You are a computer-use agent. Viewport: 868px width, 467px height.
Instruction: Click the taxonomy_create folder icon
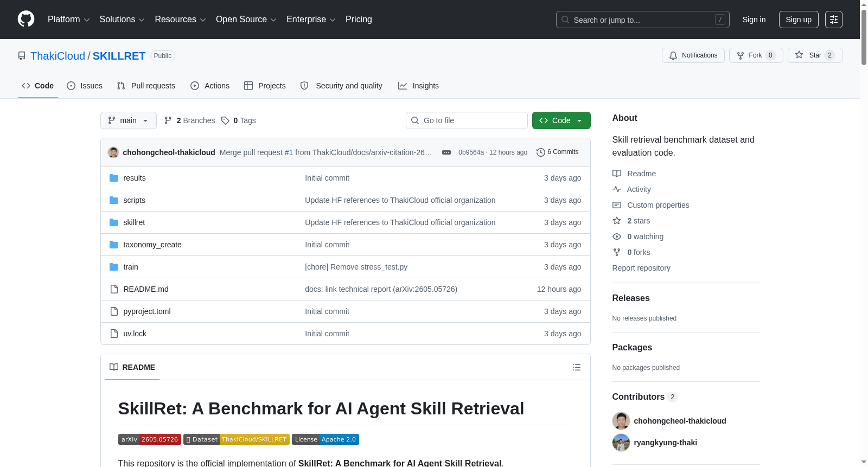pyautogui.click(x=114, y=245)
